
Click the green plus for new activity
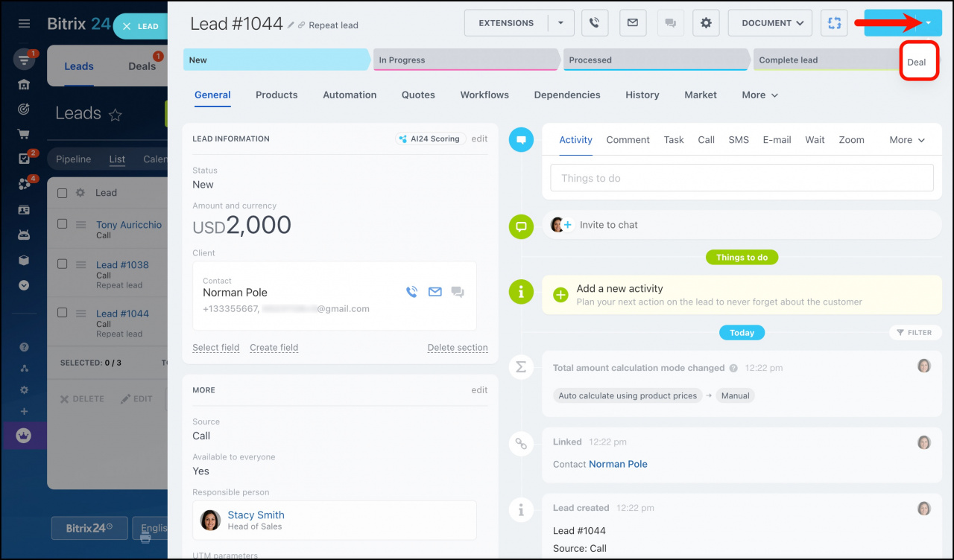[x=560, y=295]
